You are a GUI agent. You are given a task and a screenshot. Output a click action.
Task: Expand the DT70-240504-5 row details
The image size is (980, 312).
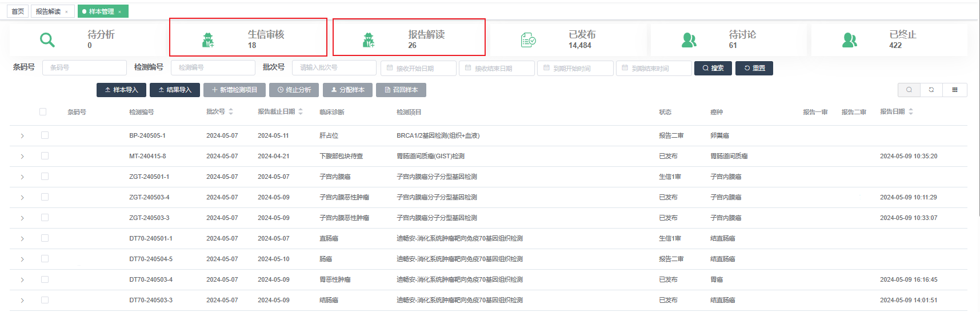22,259
